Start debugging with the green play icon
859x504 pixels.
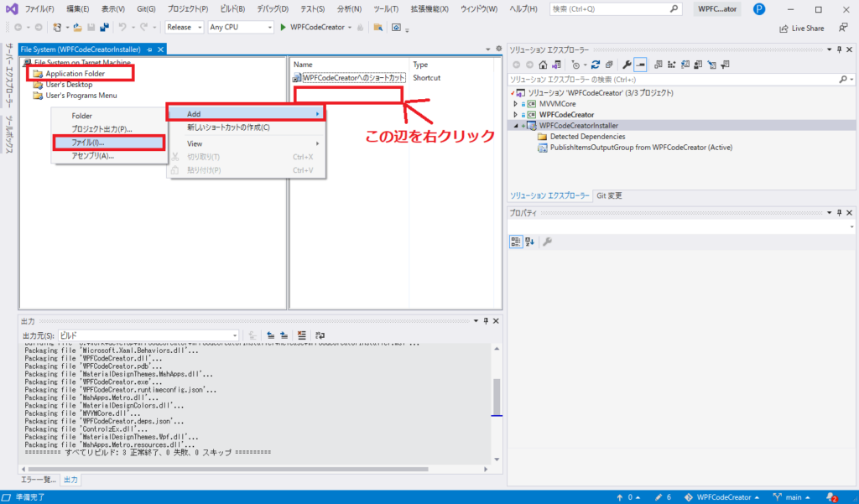[x=284, y=28]
